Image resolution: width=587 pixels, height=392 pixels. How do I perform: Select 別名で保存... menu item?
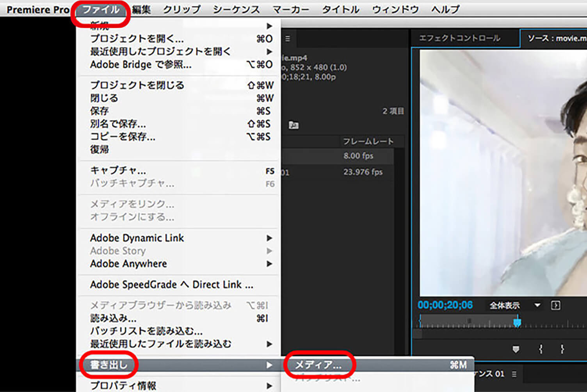click(x=178, y=124)
